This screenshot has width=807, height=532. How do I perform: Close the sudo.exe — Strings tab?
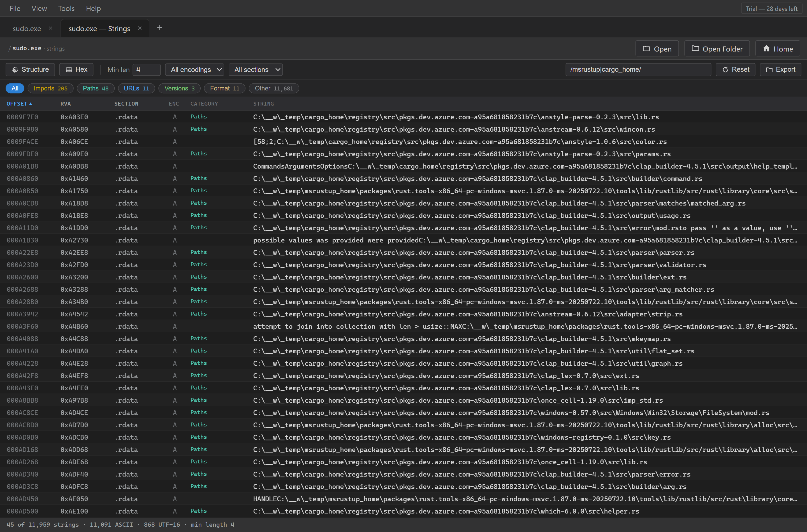pos(140,28)
